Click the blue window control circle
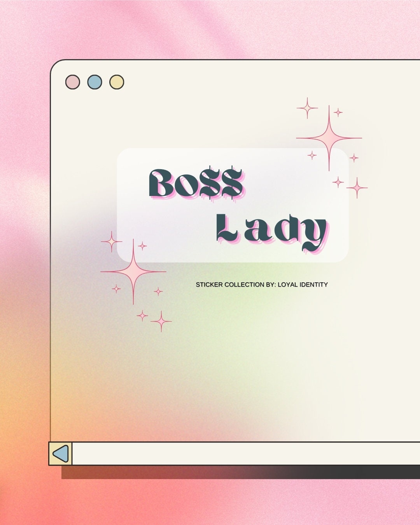 [95, 82]
